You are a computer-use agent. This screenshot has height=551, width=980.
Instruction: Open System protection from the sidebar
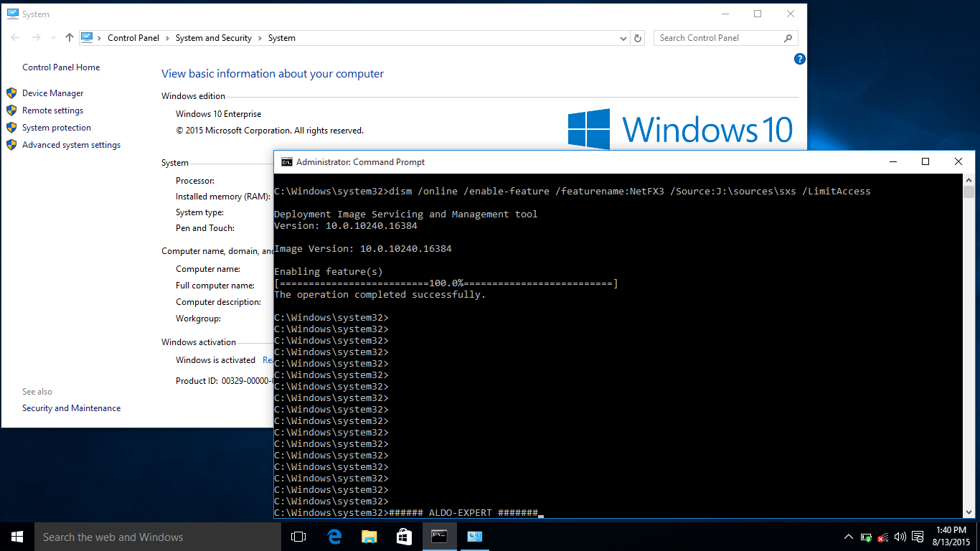point(57,128)
